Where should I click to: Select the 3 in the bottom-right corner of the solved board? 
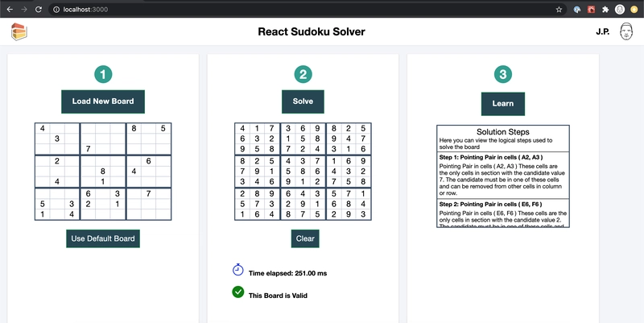point(363,214)
